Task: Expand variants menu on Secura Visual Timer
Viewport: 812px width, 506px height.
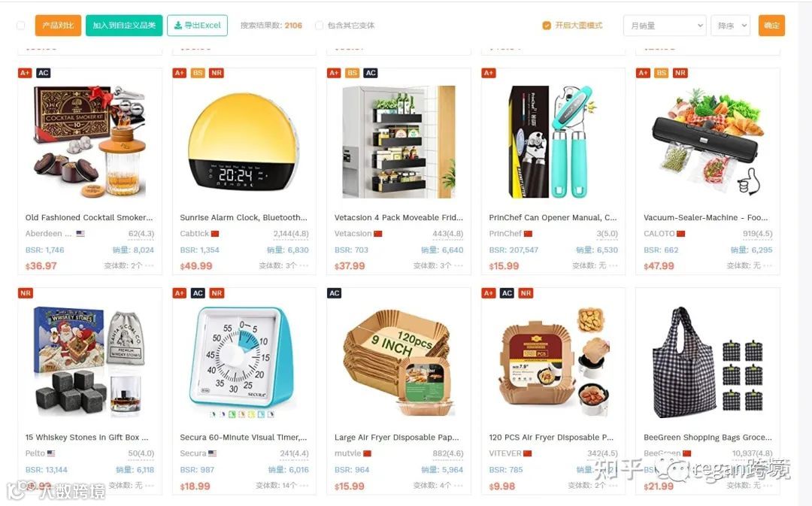Action: tap(304, 486)
